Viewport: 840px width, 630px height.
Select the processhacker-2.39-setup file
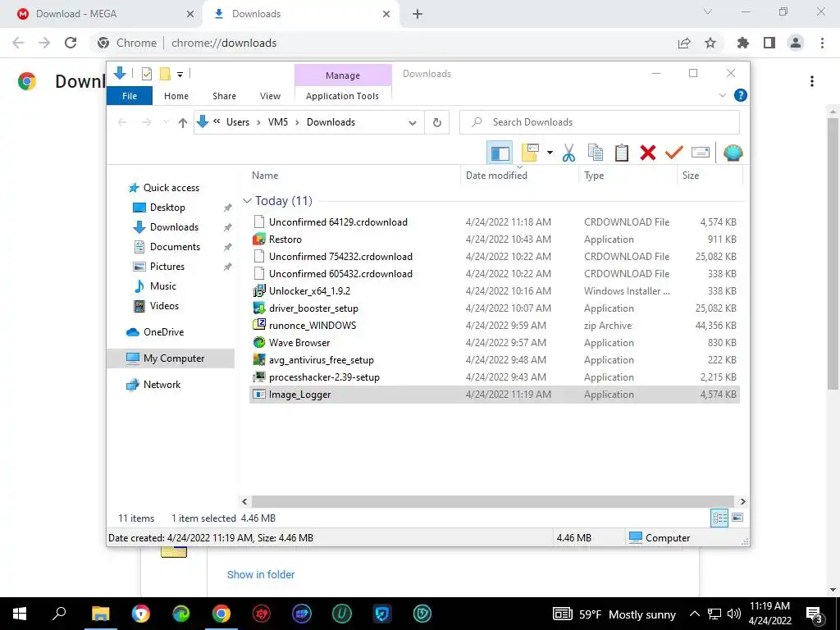pos(324,377)
